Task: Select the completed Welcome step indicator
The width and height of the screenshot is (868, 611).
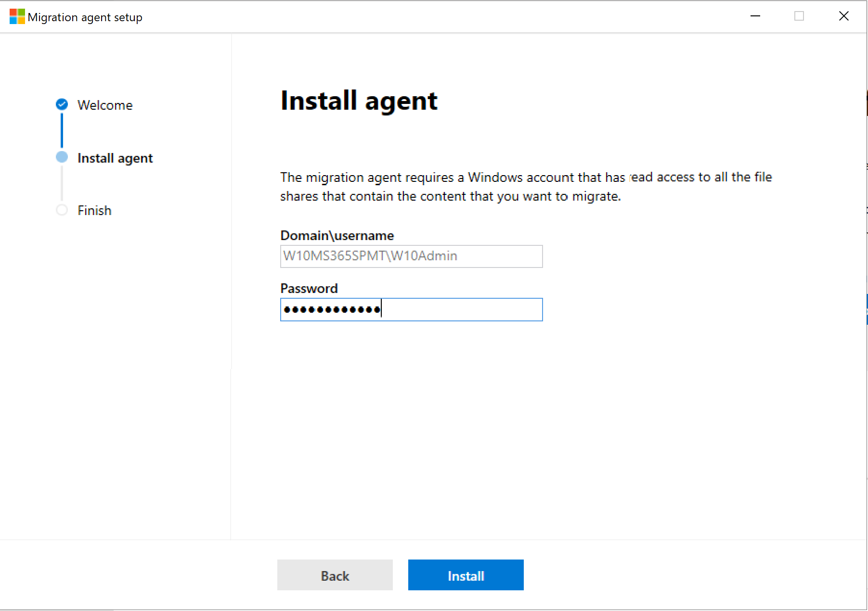Action: click(x=62, y=104)
